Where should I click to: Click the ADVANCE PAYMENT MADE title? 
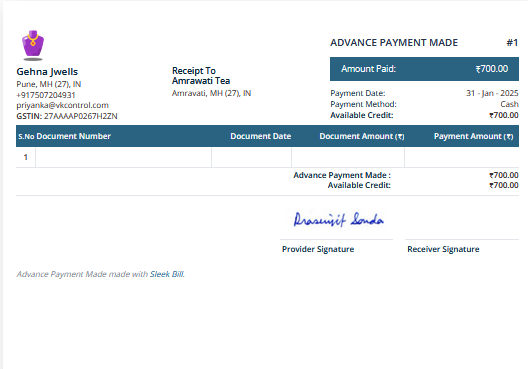[394, 43]
